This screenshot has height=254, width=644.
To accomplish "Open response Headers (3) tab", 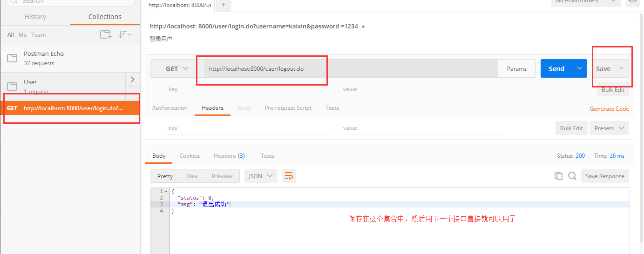I will [x=229, y=155].
